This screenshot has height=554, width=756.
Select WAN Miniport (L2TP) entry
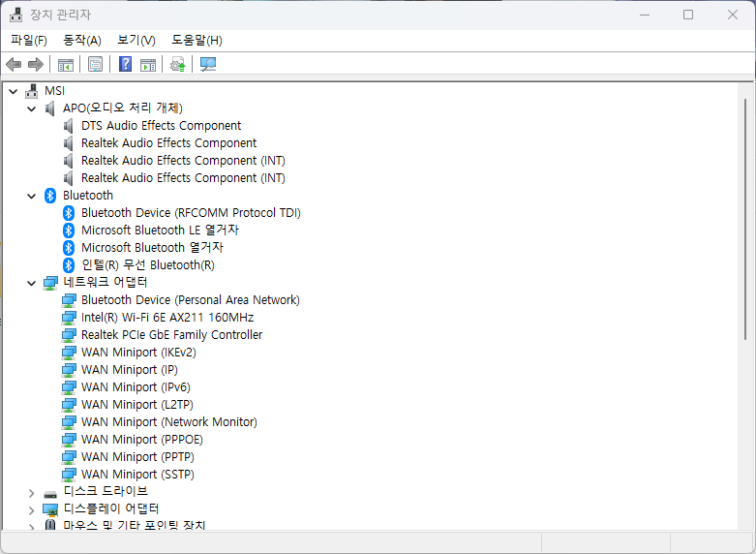(137, 405)
